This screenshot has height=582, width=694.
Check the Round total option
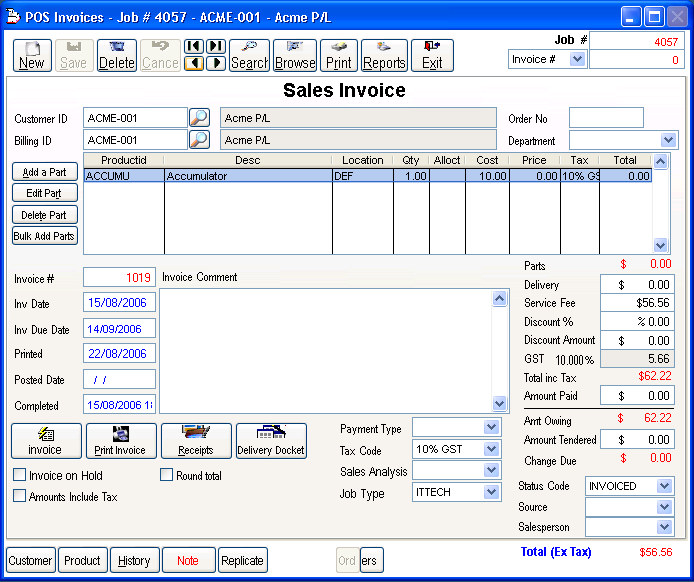click(x=167, y=476)
